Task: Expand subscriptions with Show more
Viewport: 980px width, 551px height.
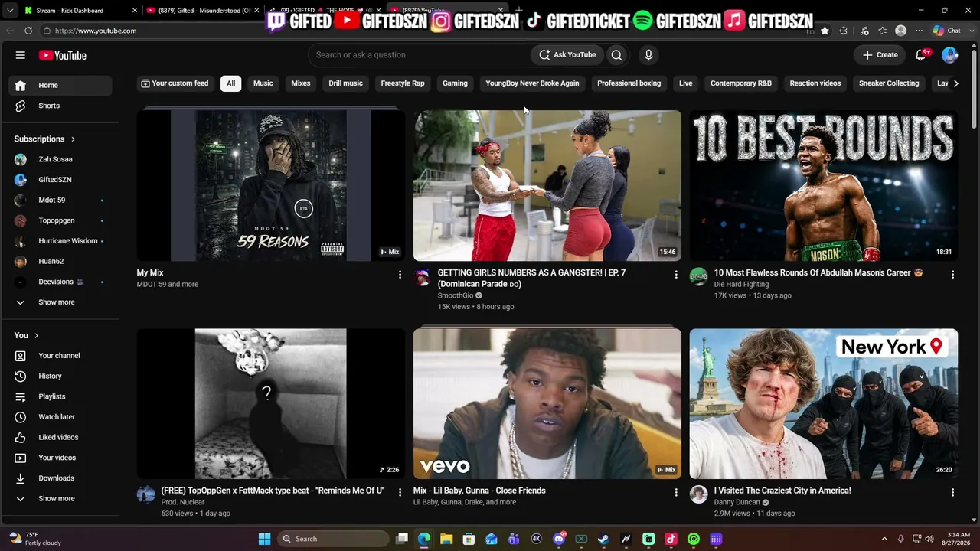Action: point(60,302)
